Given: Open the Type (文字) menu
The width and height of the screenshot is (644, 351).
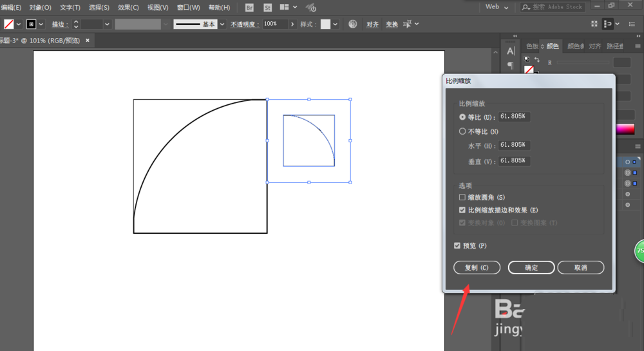Looking at the screenshot, I should [x=70, y=7].
